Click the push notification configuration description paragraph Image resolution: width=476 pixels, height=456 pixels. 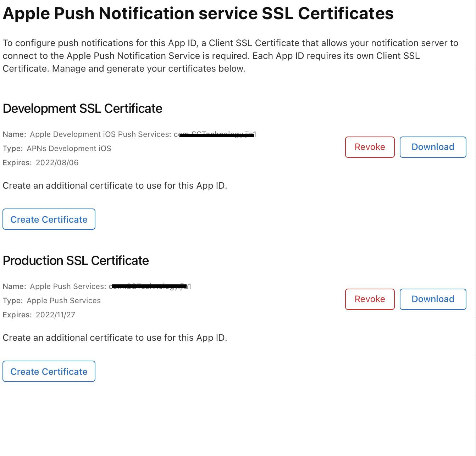tap(231, 56)
